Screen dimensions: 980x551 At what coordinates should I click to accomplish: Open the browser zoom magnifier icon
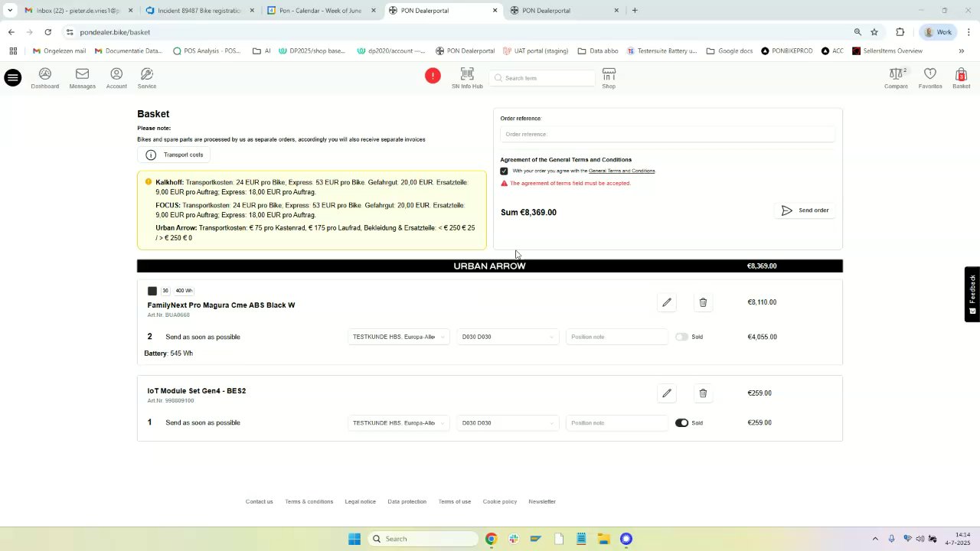coord(857,32)
